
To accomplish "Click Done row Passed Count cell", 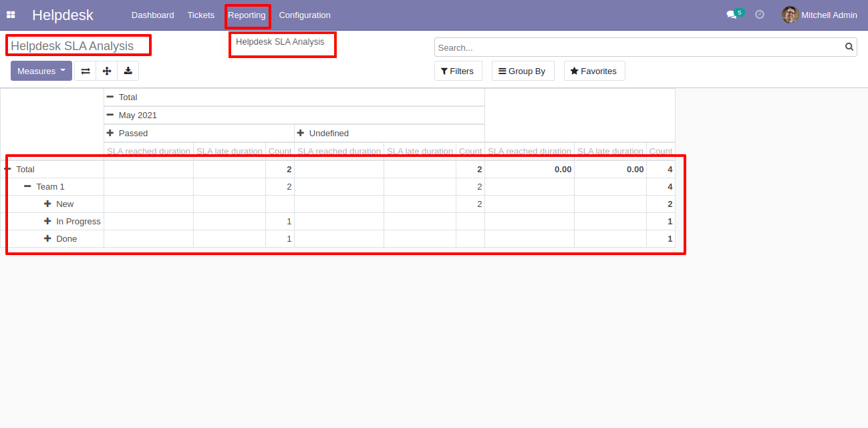I will pyautogui.click(x=280, y=239).
